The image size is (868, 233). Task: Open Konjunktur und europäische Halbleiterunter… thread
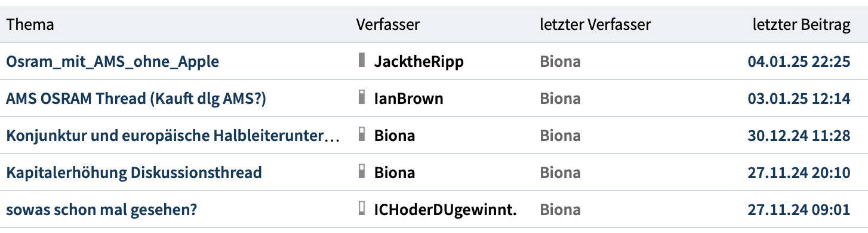coord(173,136)
